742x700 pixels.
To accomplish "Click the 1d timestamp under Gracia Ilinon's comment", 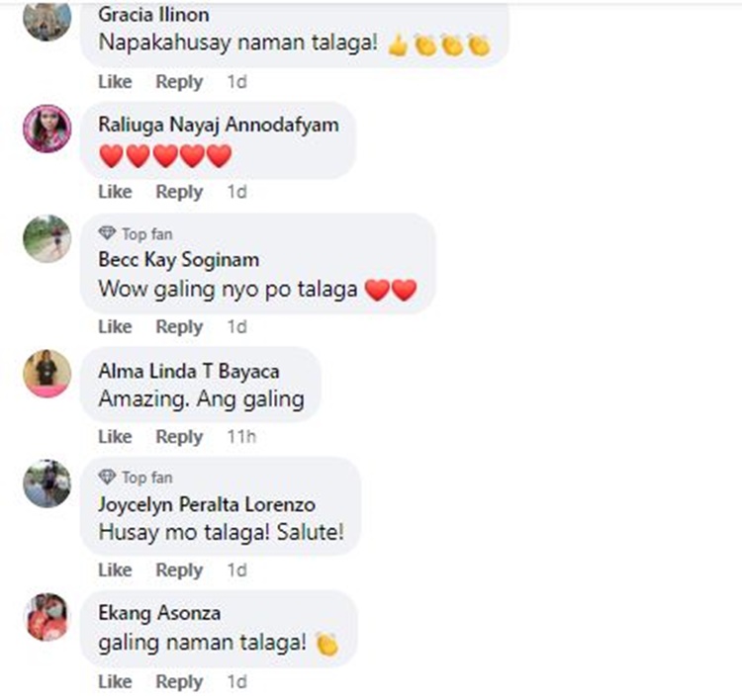I will 237,82.
